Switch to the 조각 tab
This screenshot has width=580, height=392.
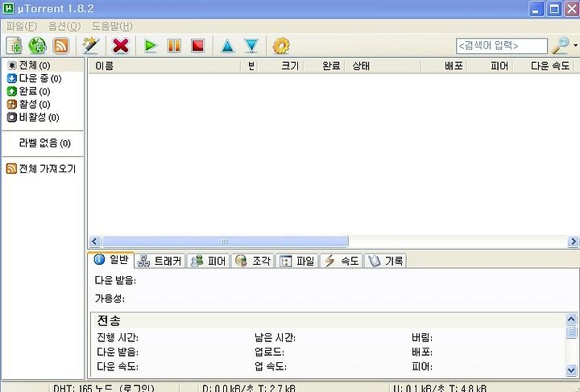point(253,261)
